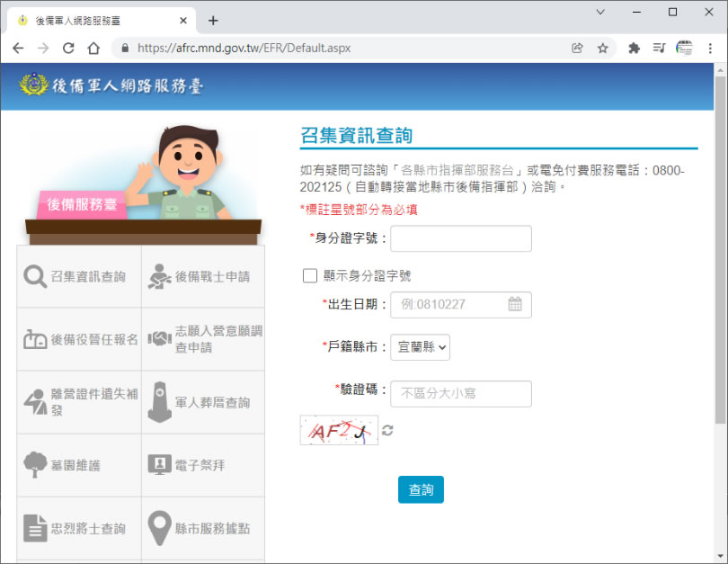This screenshot has height=564, width=728.
Task: Bookmark this page with star icon
Action: point(603,49)
